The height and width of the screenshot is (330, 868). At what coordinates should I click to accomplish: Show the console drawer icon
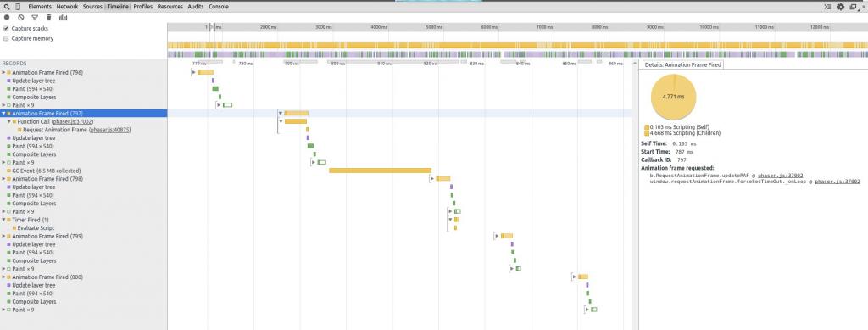point(827,7)
